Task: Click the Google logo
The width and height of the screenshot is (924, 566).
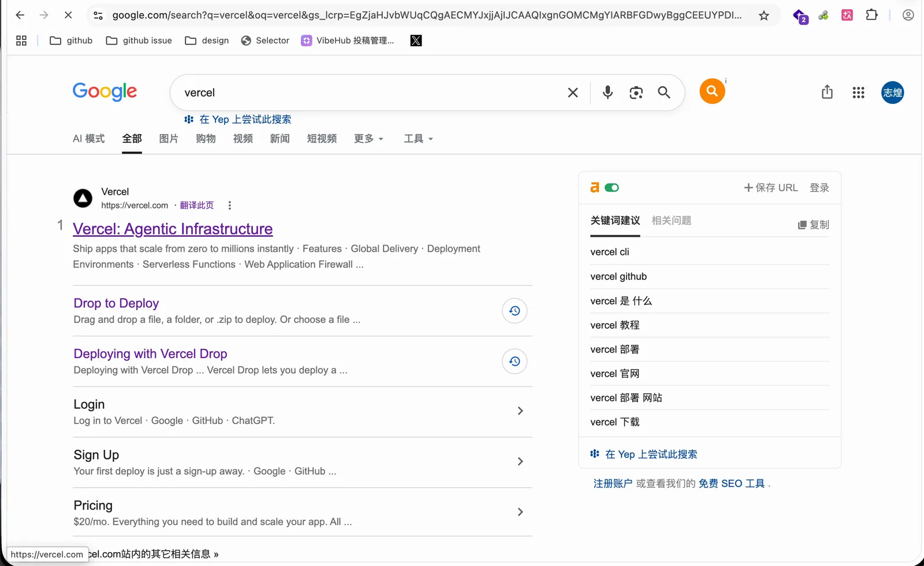Action: click(105, 92)
